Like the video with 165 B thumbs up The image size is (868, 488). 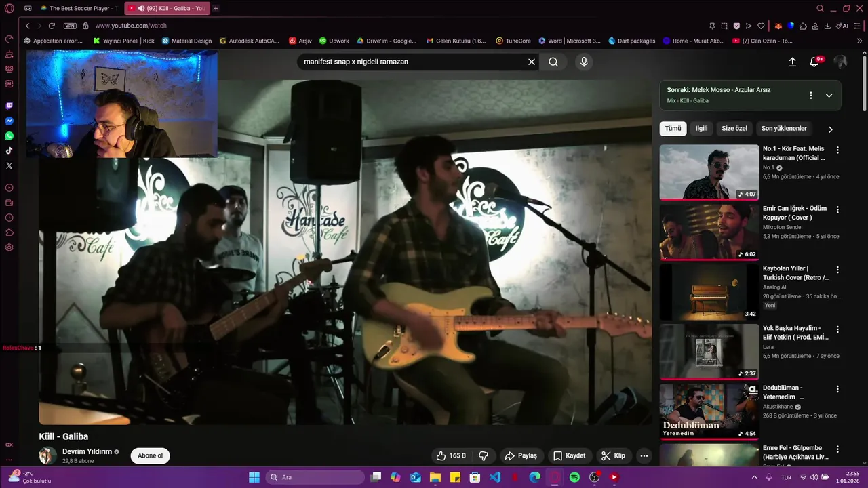coord(451,455)
